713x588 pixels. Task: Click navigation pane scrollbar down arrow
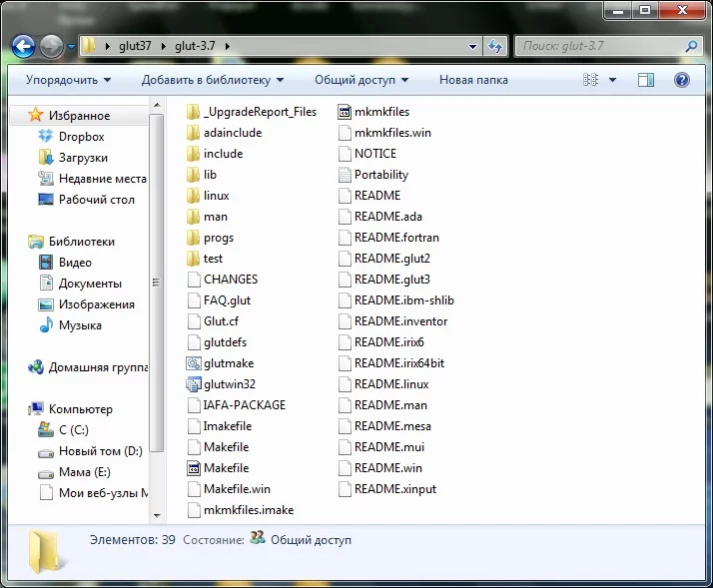point(157,516)
